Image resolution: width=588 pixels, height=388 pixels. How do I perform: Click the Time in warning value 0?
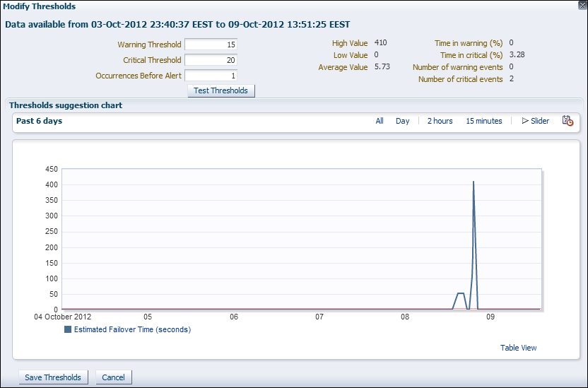click(x=511, y=42)
